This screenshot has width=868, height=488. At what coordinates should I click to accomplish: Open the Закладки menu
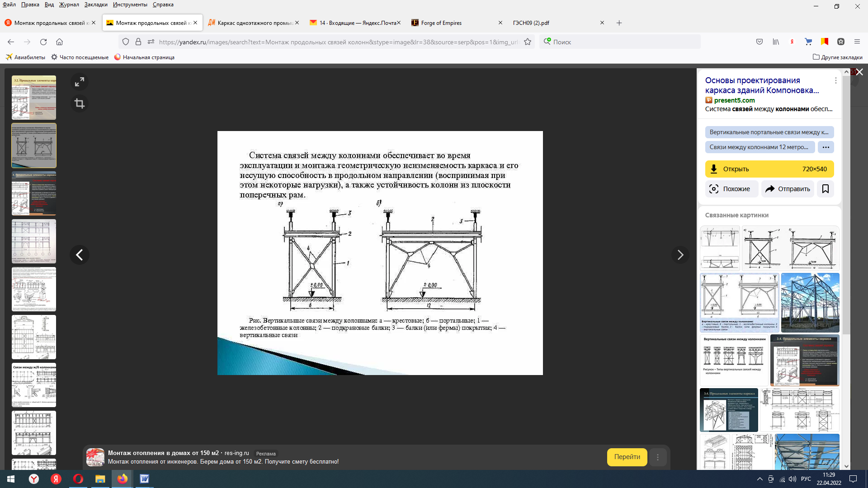pos(96,5)
